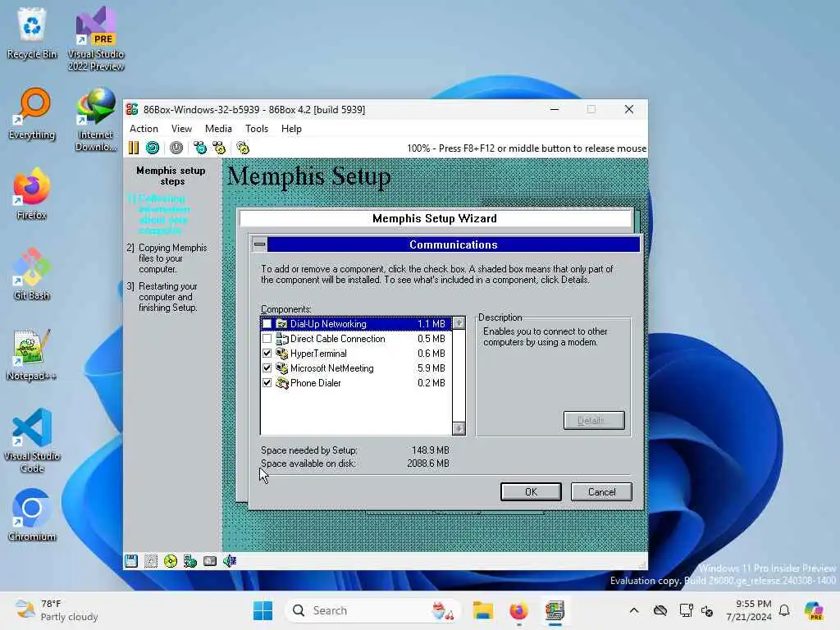This screenshot has height=630, width=840.
Task: Click the greyed drive status bar icon
Action: [151, 561]
